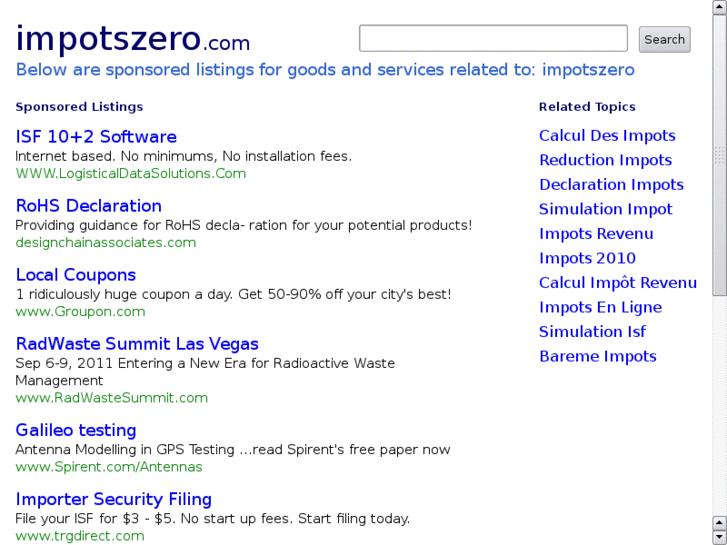Viewport: 727px width, 545px height.
Task: Open the Impots Revenu topic
Action: point(596,234)
